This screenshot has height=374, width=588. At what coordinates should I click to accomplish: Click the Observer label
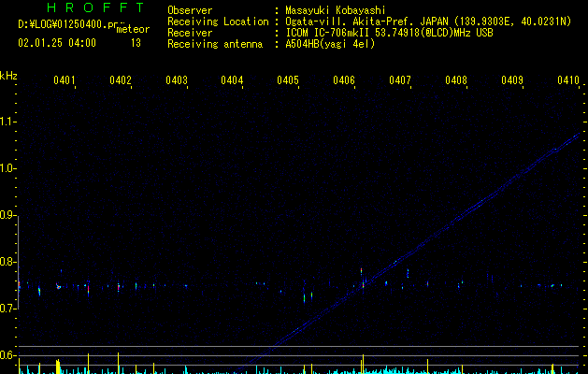click(x=190, y=10)
